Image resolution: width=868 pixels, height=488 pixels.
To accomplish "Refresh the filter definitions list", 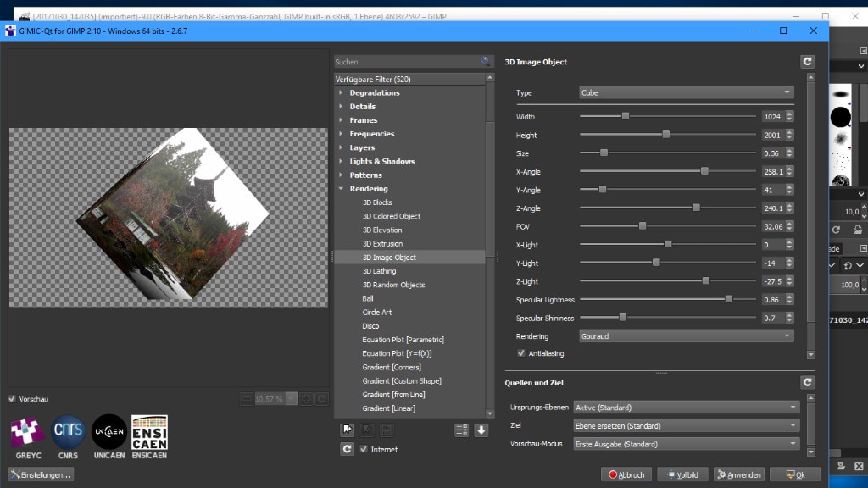I will (347, 449).
